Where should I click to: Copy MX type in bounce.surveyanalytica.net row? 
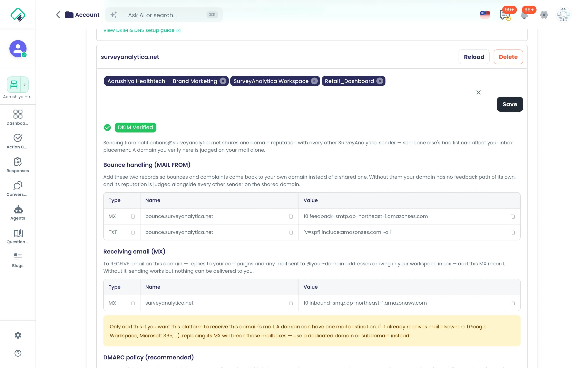pyautogui.click(x=133, y=216)
